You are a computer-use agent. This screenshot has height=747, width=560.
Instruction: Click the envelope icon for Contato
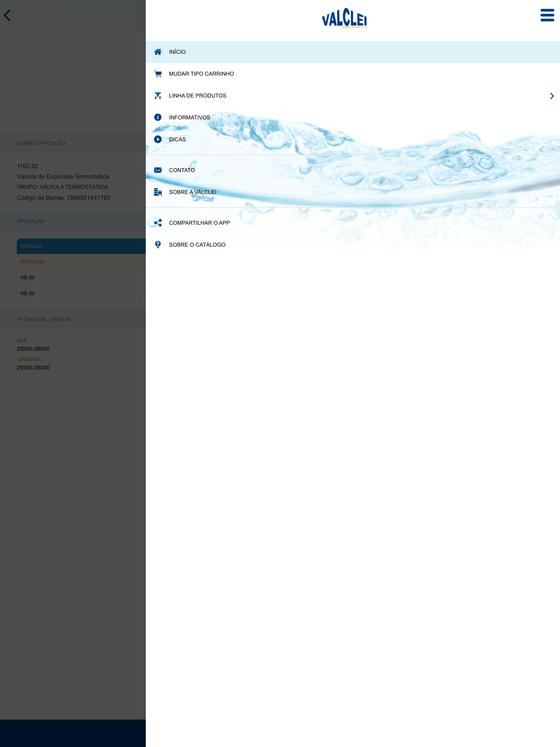coord(158,170)
